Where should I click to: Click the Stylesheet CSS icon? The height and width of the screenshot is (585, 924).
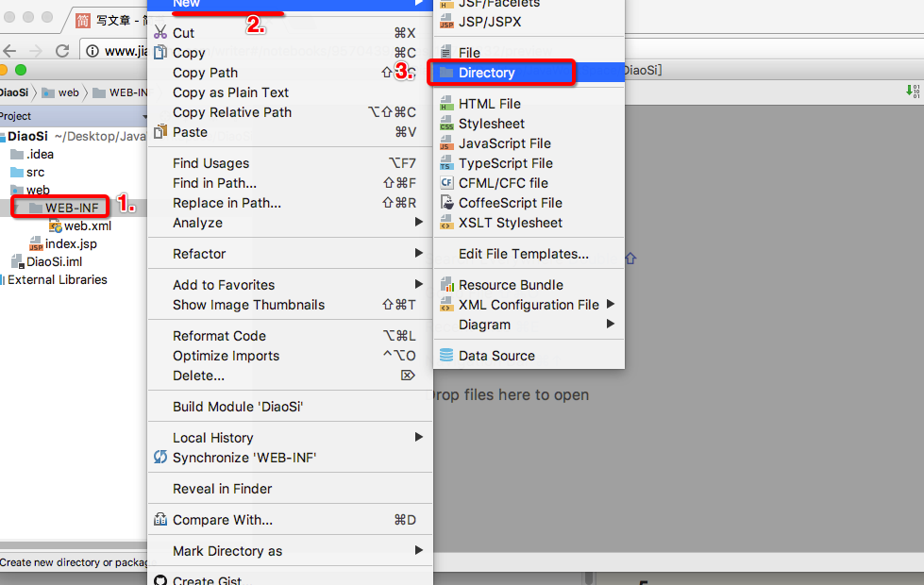[446, 123]
